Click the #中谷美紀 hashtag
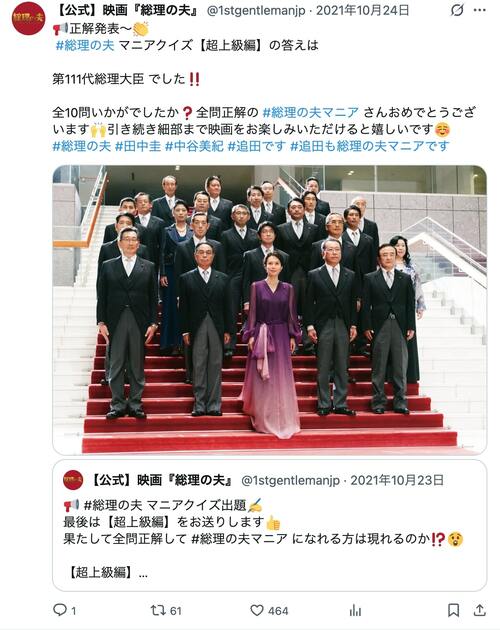Viewport: 500px width, 630px height. pyautogui.click(x=194, y=146)
